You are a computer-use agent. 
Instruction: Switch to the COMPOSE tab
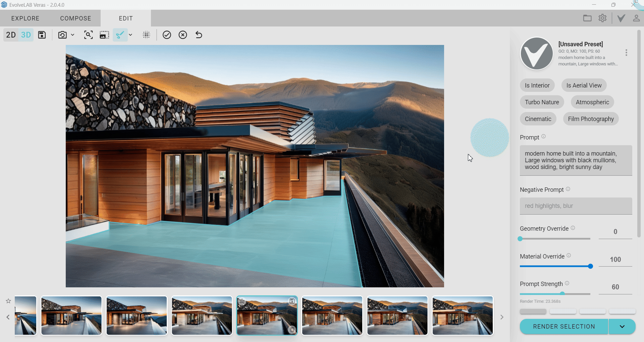(x=75, y=18)
